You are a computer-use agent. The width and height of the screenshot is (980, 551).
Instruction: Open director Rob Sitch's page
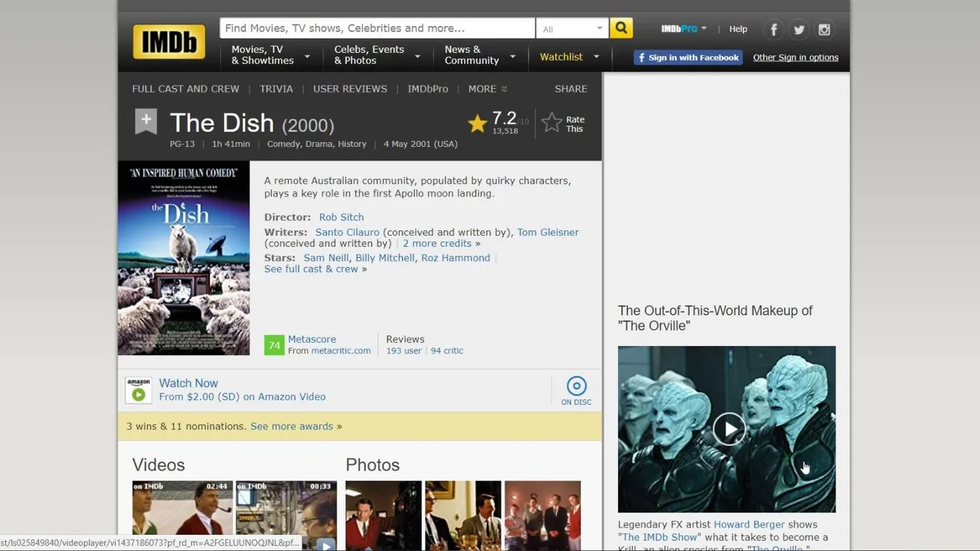tap(341, 217)
